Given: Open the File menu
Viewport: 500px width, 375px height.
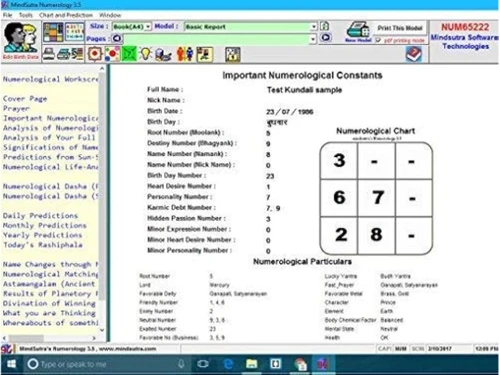Looking at the screenshot, I should [7, 15].
